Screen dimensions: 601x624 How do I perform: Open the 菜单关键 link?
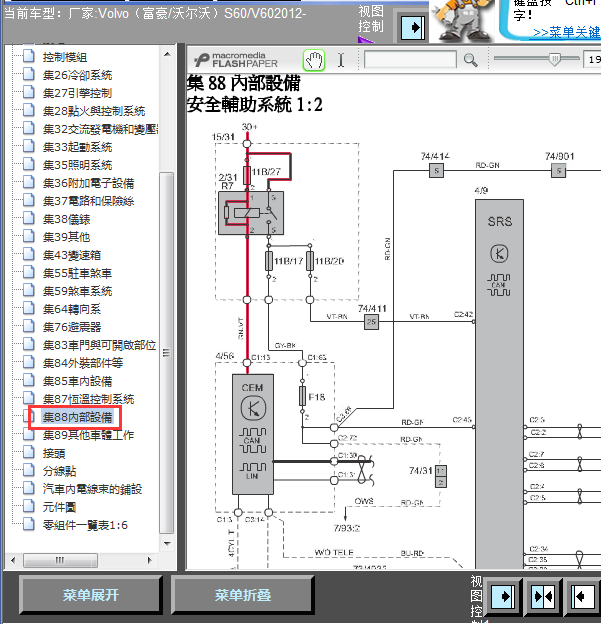coord(566,32)
